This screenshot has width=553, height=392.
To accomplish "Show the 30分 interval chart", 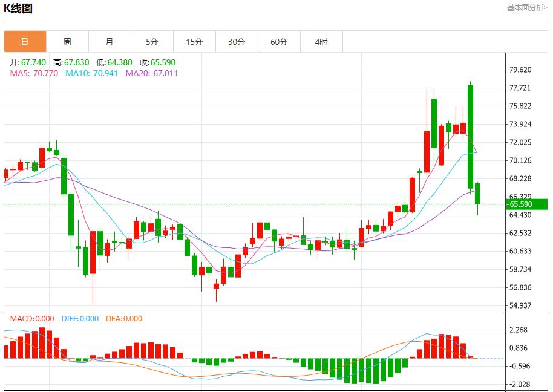I will tap(237, 42).
